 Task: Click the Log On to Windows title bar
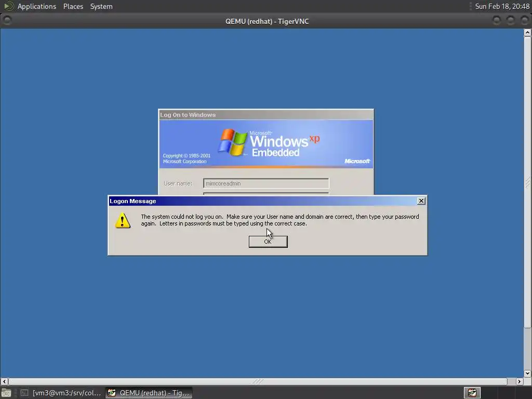click(x=266, y=115)
